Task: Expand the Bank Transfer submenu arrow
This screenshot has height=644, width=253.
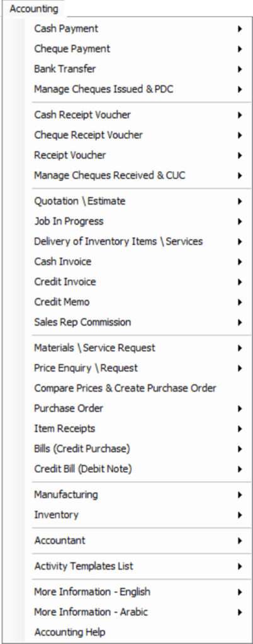Action: point(239,69)
